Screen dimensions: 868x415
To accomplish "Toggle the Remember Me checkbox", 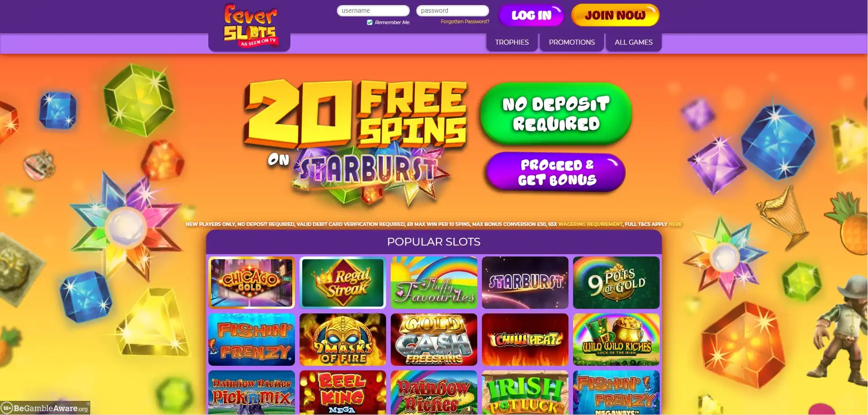I will (x=370, y=22).
